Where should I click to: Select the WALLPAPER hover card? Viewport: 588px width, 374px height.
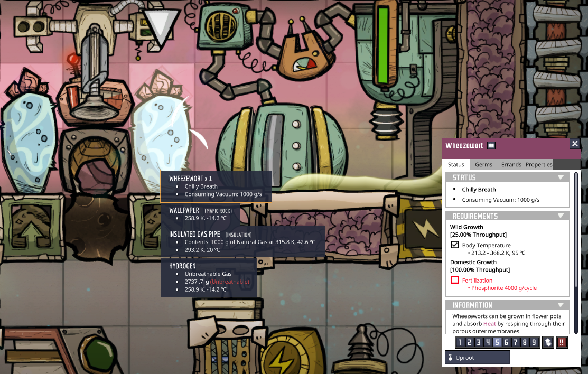pyautogui.click(x=201, y=214)
